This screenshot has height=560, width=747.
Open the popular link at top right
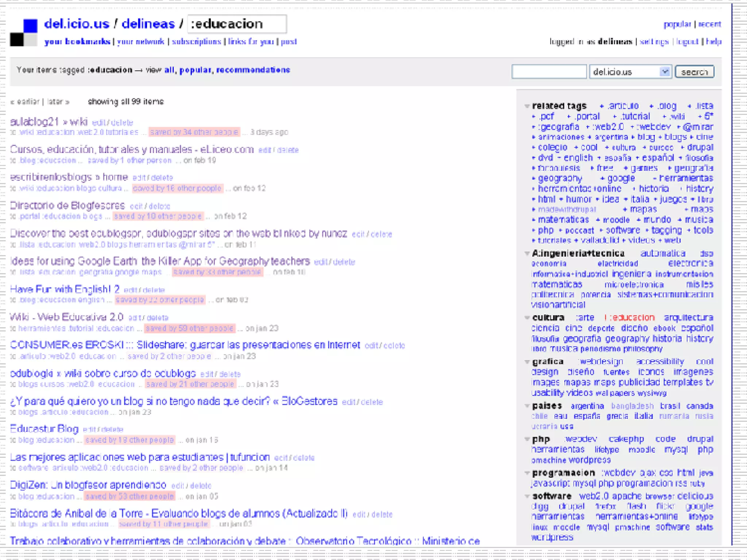pos(677,24)
